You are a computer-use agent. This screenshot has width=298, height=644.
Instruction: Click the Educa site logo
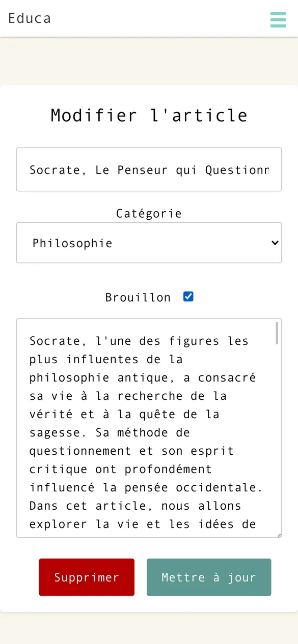tap(29, 18)
